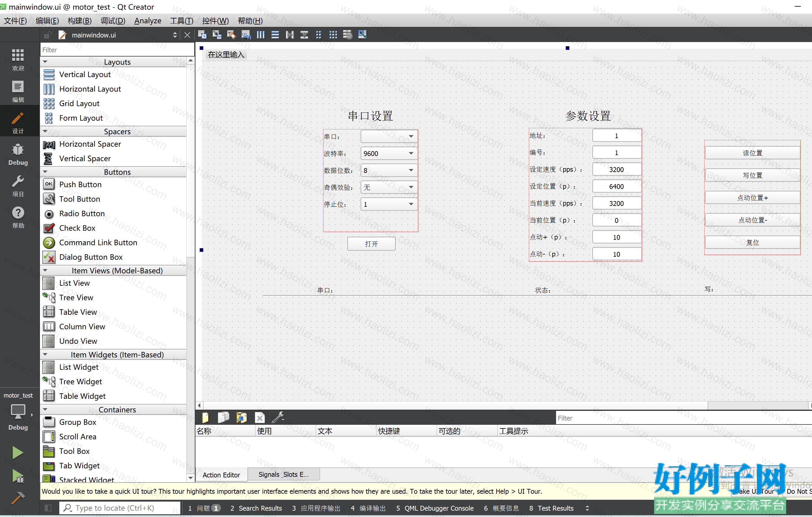Open the 文件(F) menu
This screenshot has height=517, width=812.
[x=15, y=21]
